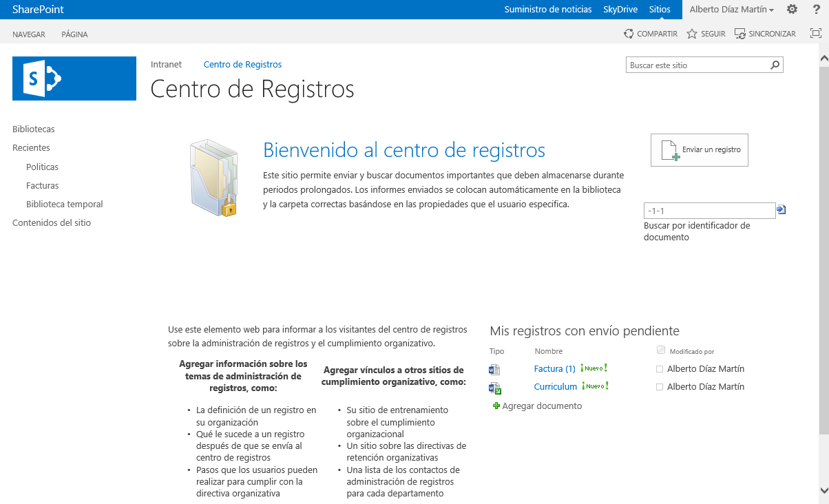Open the PÁGINA ribbon tab
The height and width of the screenshot is (504, 829).
click(x=74, y=34)
